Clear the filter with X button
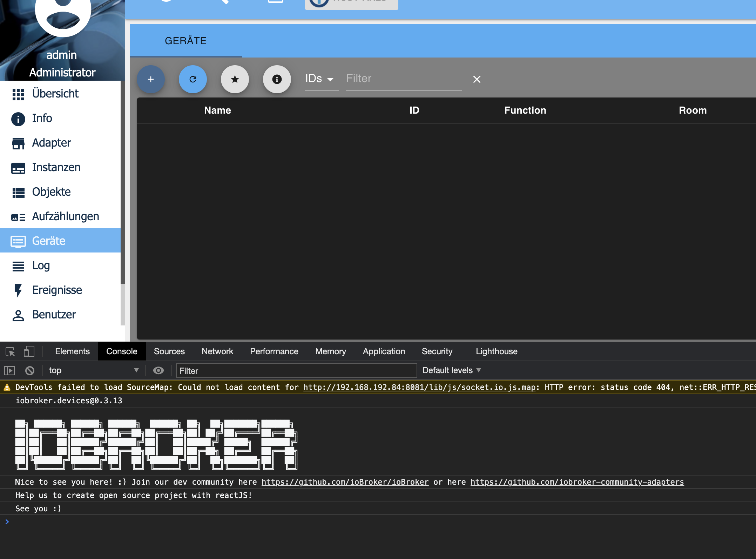 (x=477, y=79)
